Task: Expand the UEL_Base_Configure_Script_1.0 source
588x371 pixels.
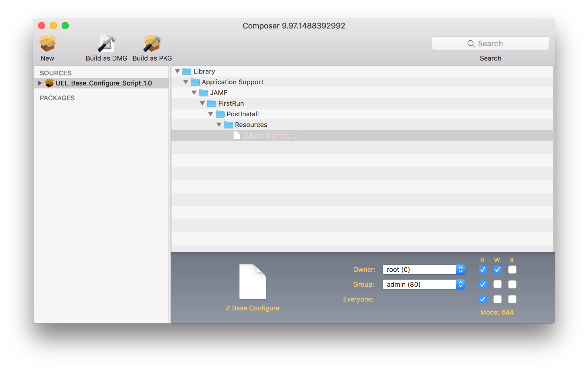Action: click(40, 83)
